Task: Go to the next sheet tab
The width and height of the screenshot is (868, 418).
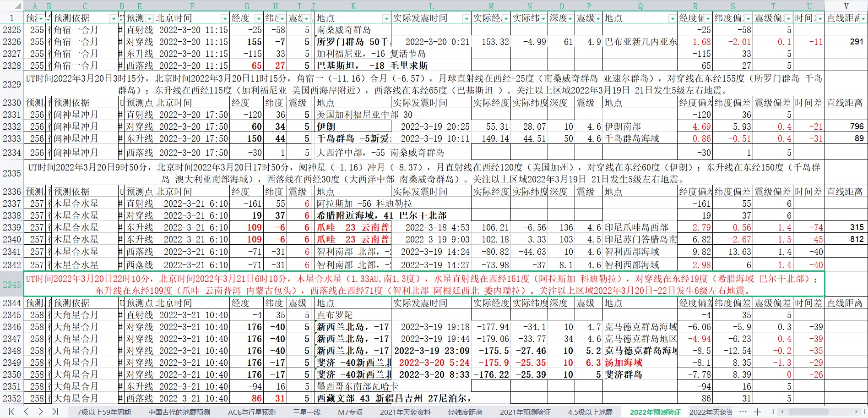Action: 41,412
